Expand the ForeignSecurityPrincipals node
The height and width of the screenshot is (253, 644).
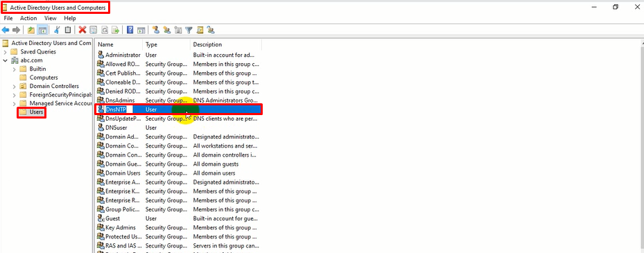[x=15, y=95]
